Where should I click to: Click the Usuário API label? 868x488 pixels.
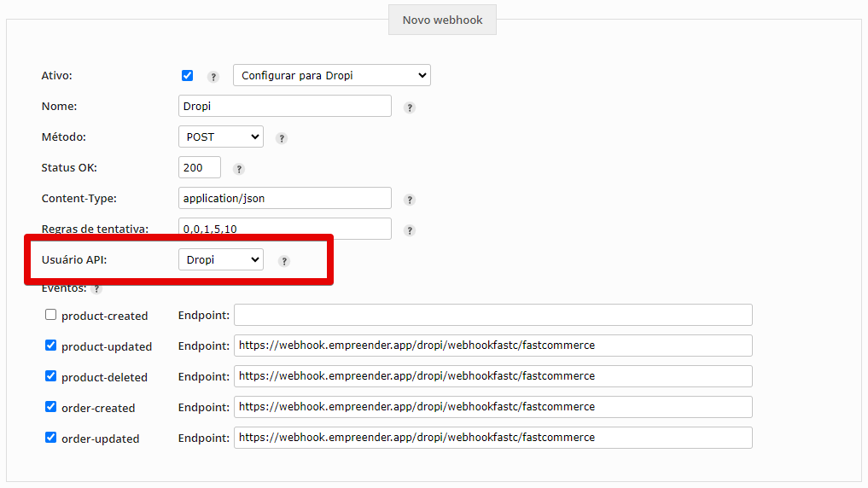click(x=74, y=259)
